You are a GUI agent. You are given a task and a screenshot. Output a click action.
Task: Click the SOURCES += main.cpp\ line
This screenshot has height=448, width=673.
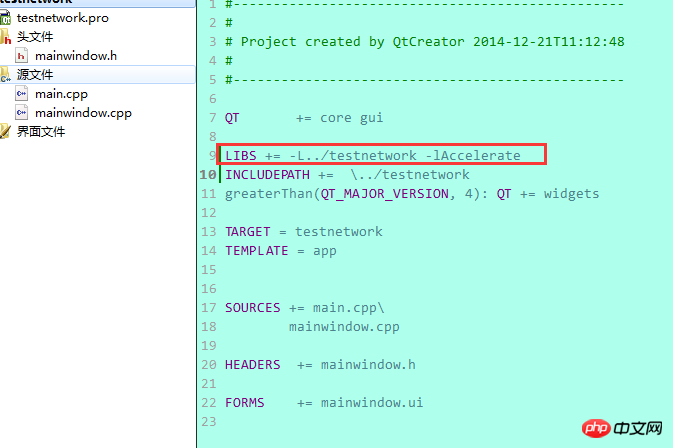tap(305, 308)
